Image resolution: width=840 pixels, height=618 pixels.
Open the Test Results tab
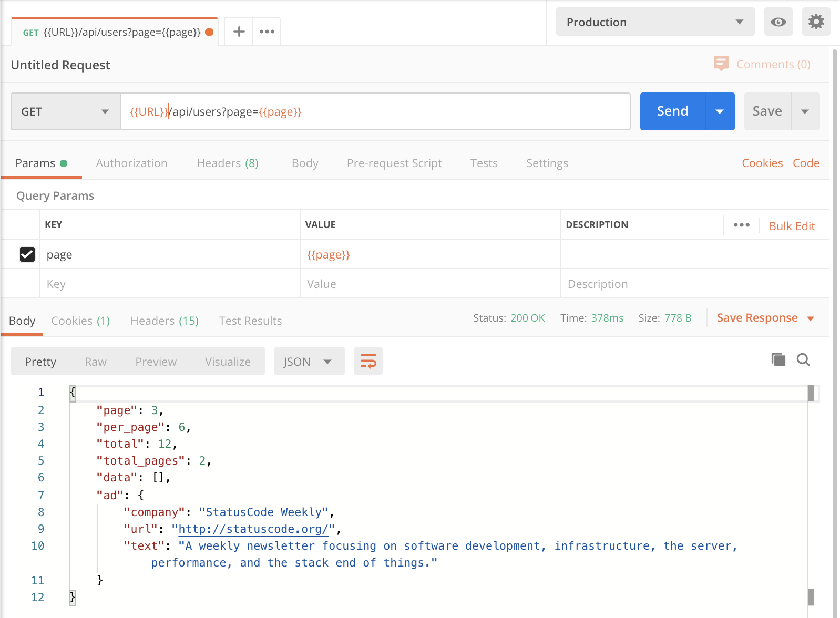(x=250, y=321)
